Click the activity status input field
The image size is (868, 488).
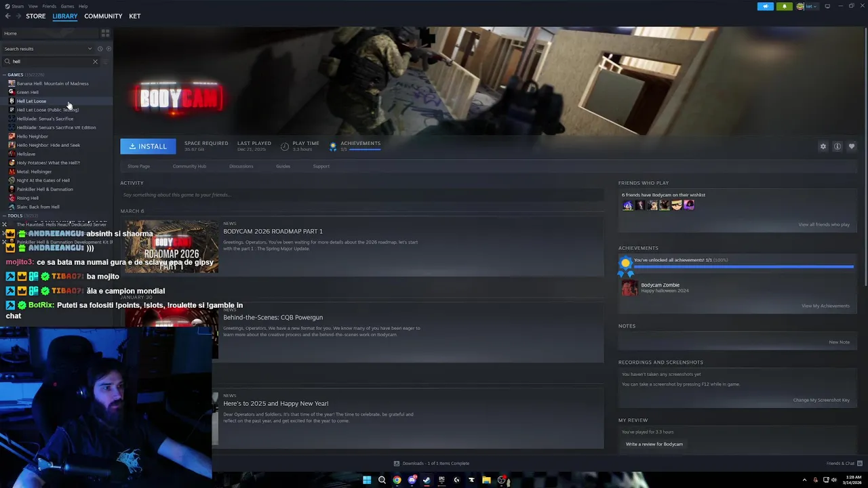pyautogui.click(x=362, y=195)
